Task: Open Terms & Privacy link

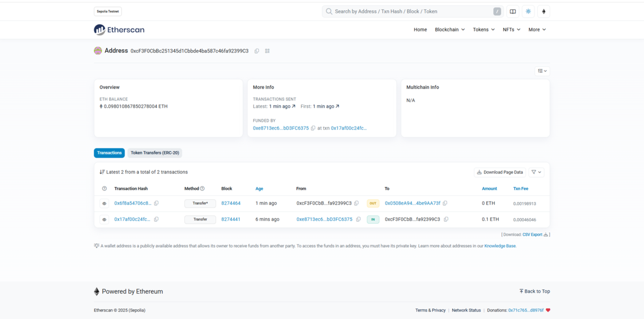Action: click(430, 310)
